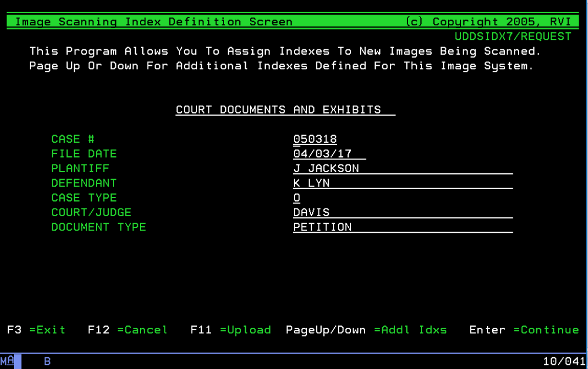Image resolution: width=588 pixels, height=369 pixels.
Task: Click the DEFENDANT label text
Action: [83, 183]
